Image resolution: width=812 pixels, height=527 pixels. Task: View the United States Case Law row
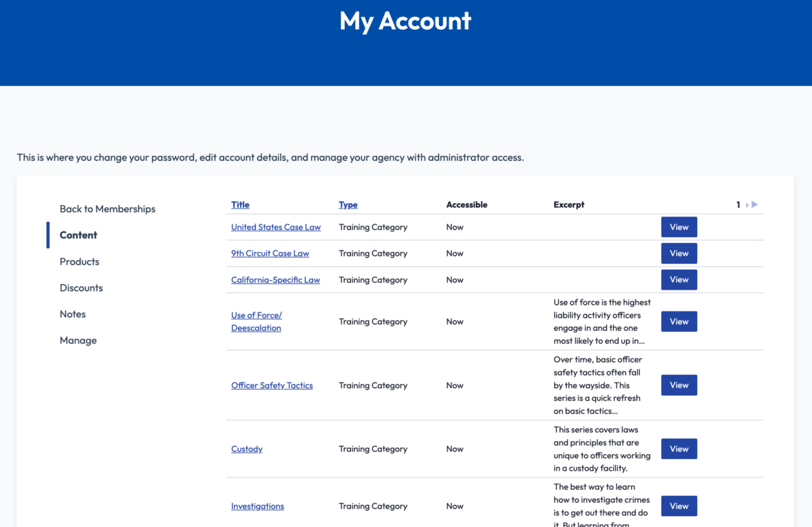coord(679,226)
